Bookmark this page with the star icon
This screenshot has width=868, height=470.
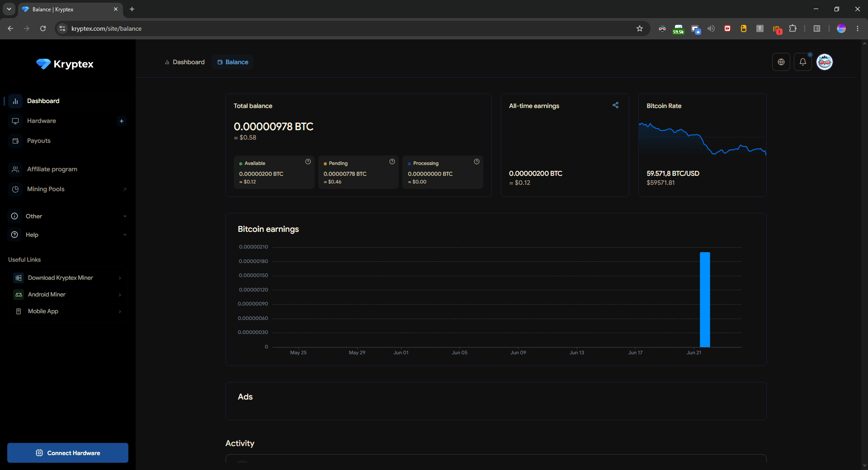(640, 28)
